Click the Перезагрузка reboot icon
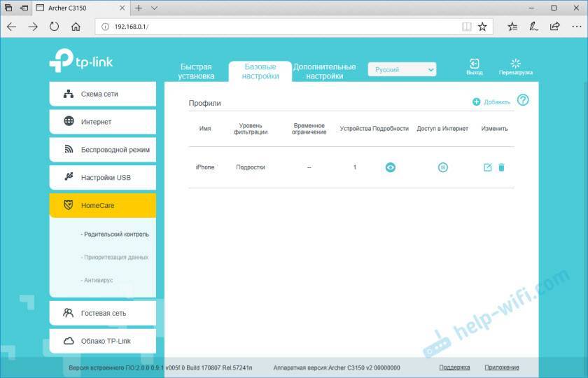The image size is (588, 378). click(x=516, y=66)
